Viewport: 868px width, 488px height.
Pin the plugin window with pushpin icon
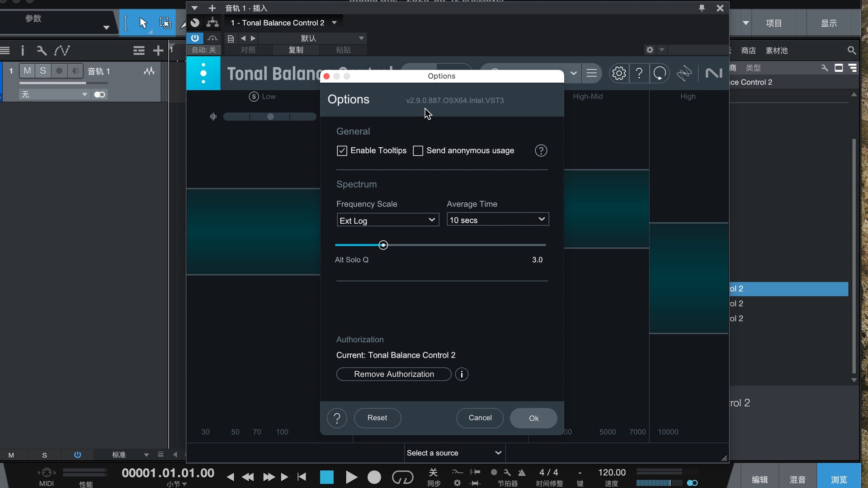tap(702, 8)
